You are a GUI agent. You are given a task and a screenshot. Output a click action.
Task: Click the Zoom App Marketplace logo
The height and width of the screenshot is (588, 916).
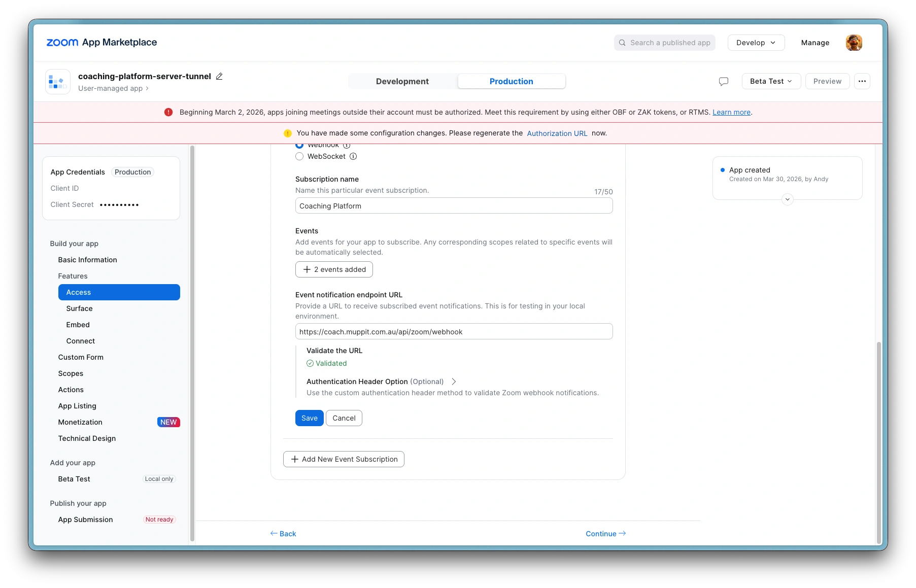coord(101,43)
